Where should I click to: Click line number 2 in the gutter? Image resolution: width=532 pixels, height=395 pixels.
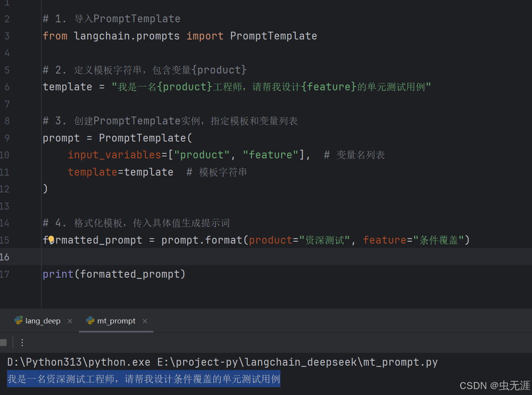pyautogui.click(x=7, y=19)
